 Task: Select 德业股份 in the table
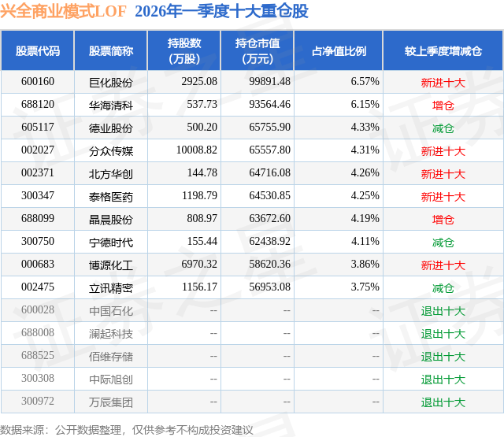(x=111, y=128)
